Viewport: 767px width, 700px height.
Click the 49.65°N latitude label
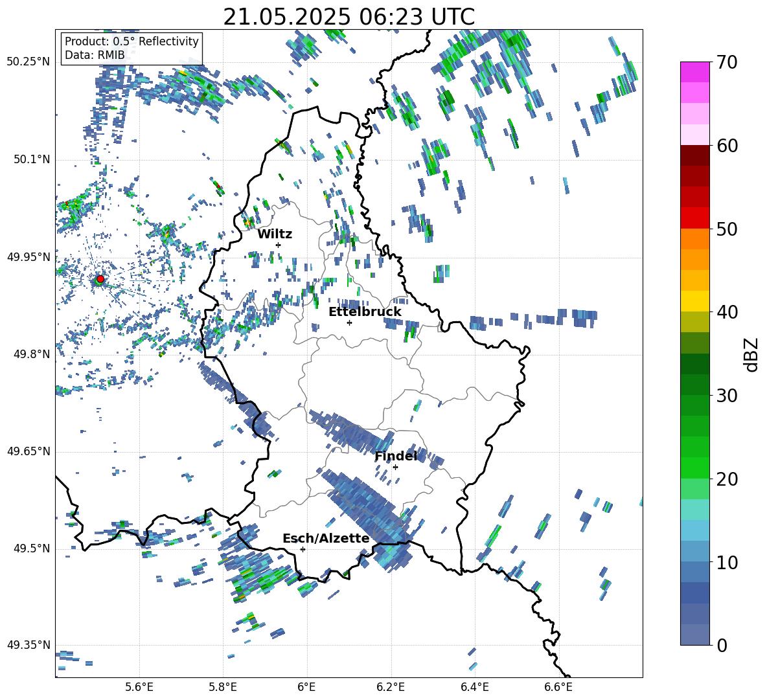tap(29, 451)
